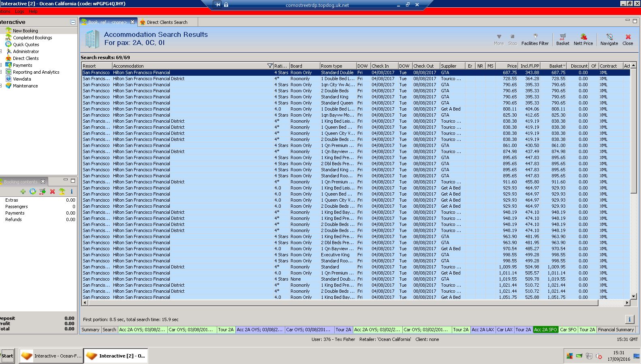Close the Book. ref. tab
This screenshot has height=364, width=641.
[x=132, y=22]
